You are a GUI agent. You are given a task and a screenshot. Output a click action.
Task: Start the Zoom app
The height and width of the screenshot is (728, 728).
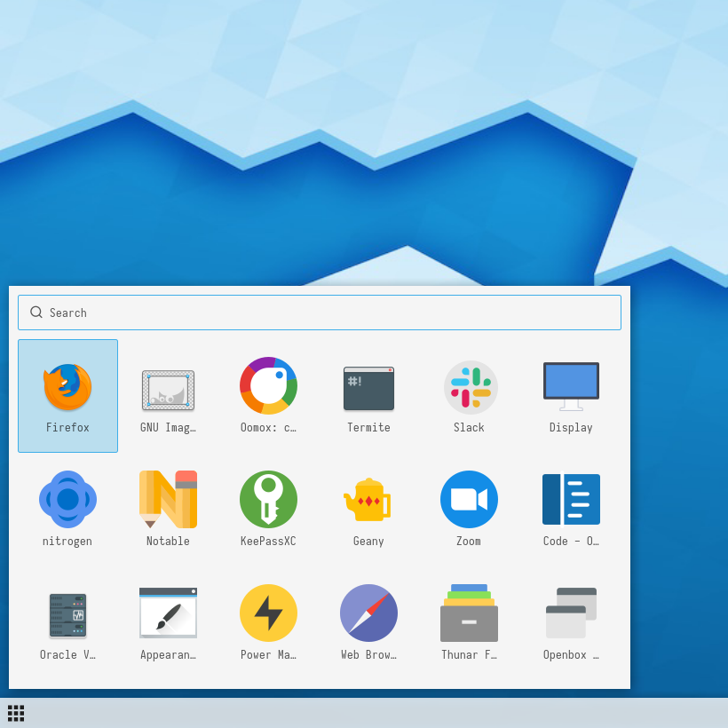(469, 509)
